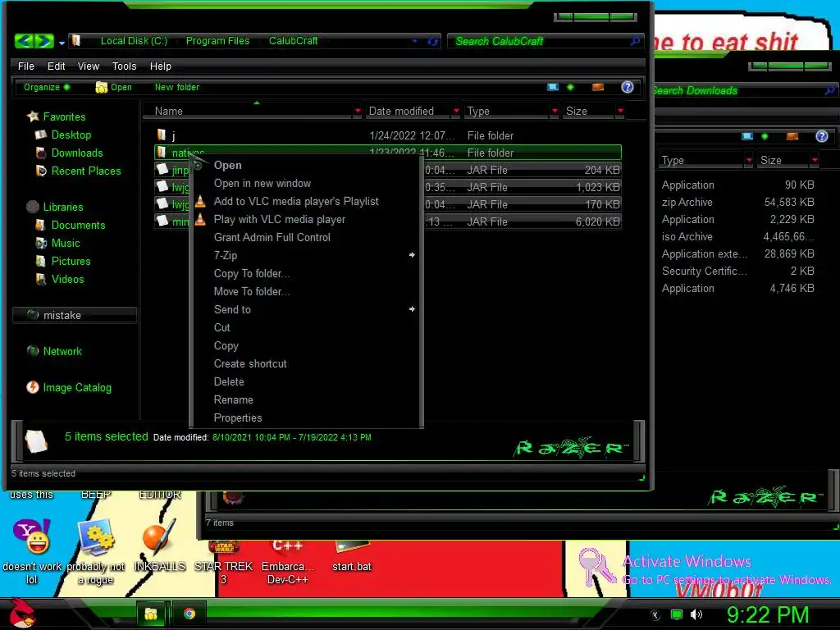
Task: Choose Copy To folder... entry
Action: point(306,274)
